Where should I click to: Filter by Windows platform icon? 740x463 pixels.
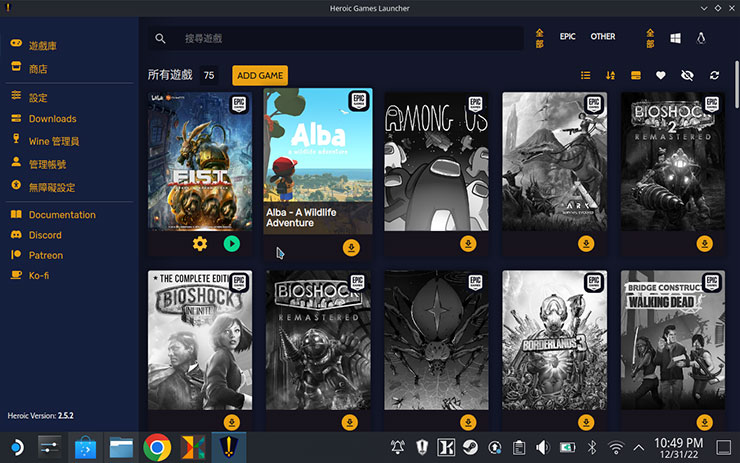675,38
